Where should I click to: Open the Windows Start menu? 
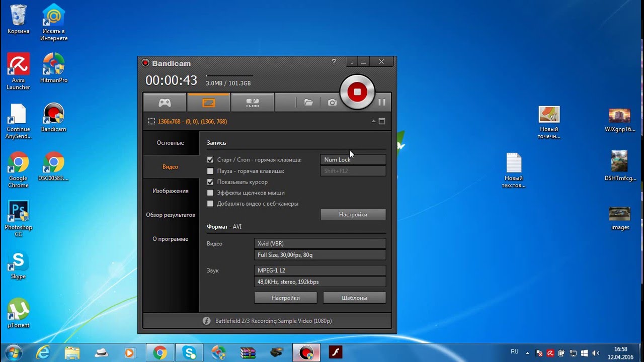(14, 352)
